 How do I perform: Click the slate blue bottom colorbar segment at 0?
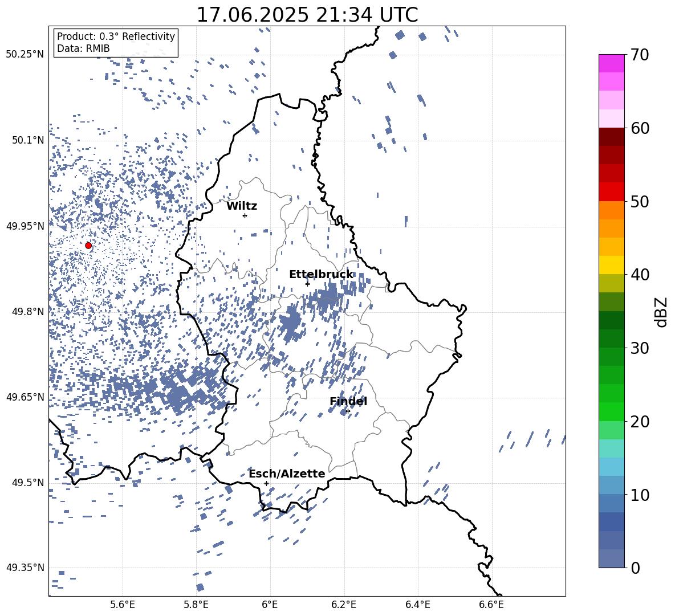[x=611, y=558]
